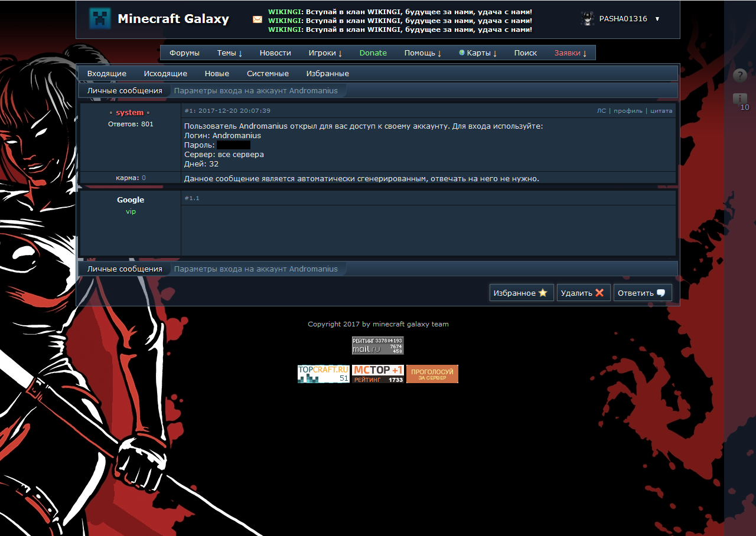Click the first WIKINGI ticker message
Image resolution: width=756 pixels, height=536 pixels.
(x=400, y=12)
